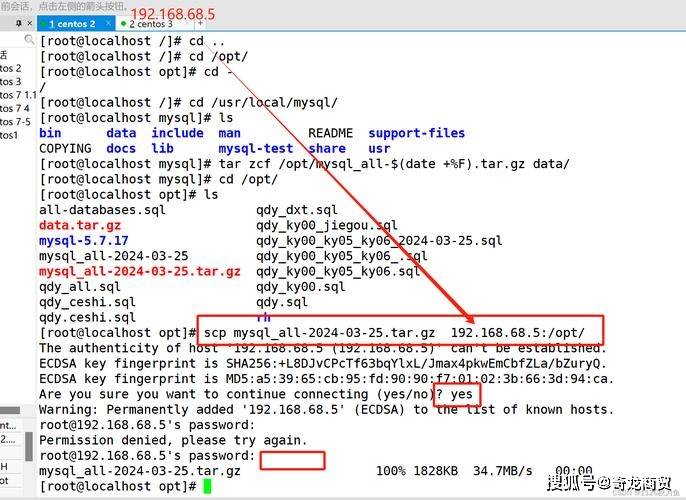This screenshot has width=686, height=500.
Task: Click the 'share' directory name
Action: click(327, 149)
